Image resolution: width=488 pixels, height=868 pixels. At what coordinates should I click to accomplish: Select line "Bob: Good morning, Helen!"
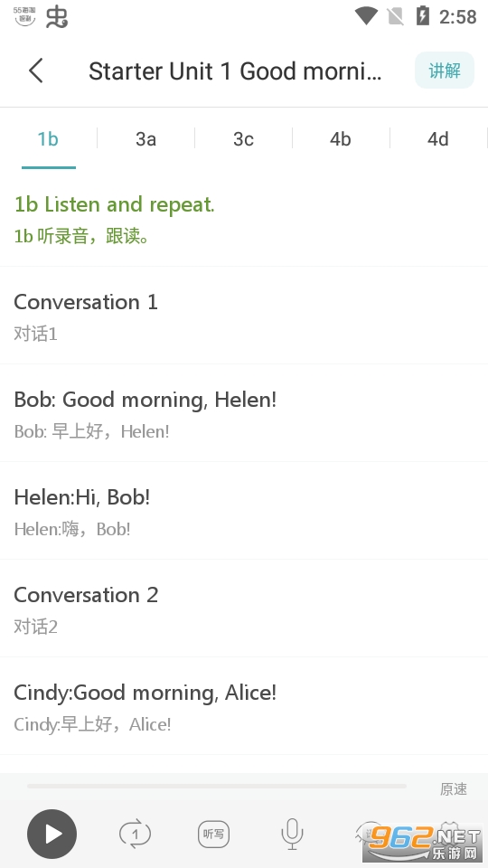tap(244, 413)
